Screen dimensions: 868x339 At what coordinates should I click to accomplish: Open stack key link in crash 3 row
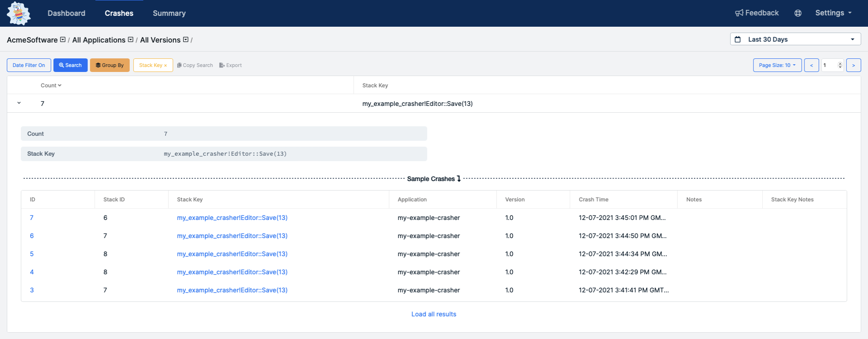click(232, 290)
